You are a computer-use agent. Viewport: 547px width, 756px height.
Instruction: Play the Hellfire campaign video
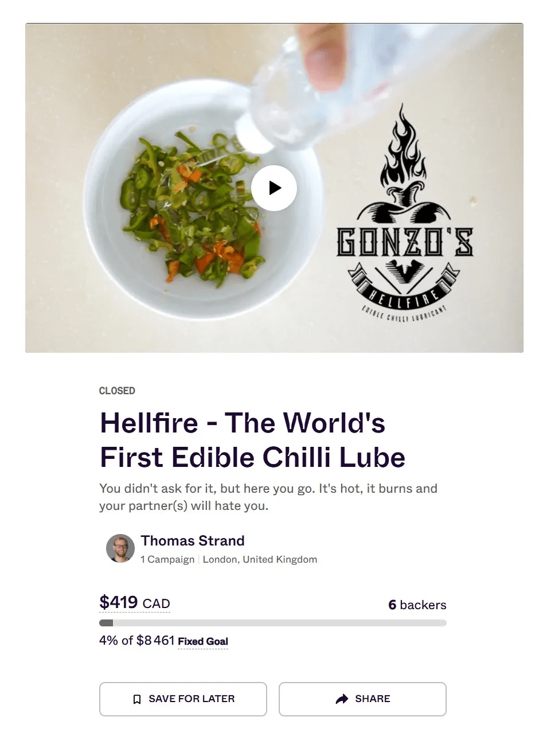click(x=274, y=188)
